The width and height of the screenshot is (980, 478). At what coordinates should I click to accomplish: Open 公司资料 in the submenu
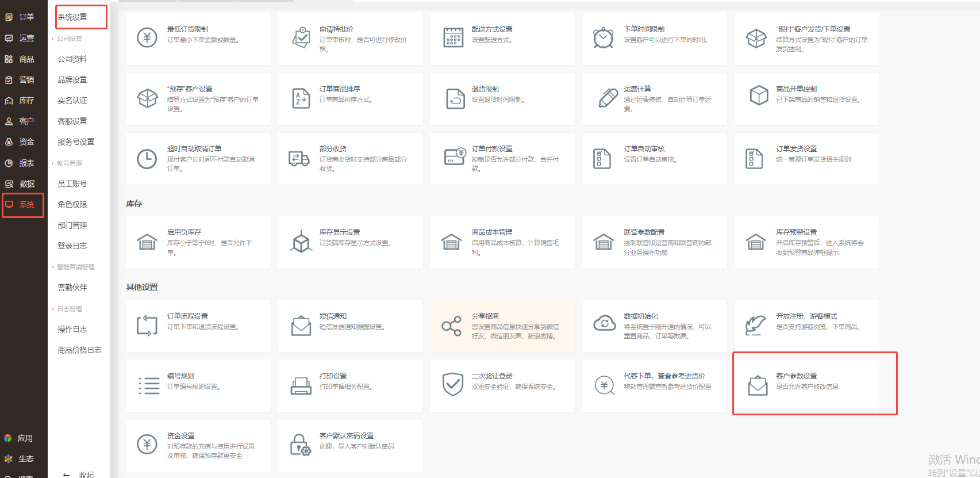point(72,59)
